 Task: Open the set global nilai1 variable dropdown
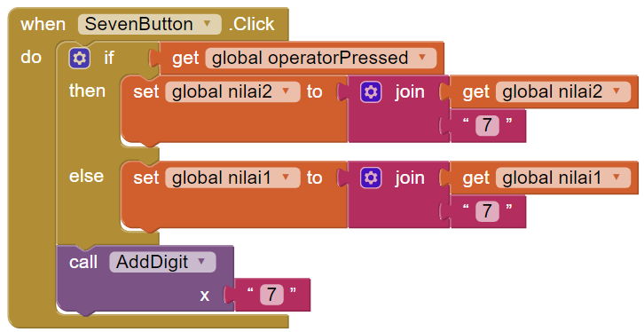coord(286,178)
